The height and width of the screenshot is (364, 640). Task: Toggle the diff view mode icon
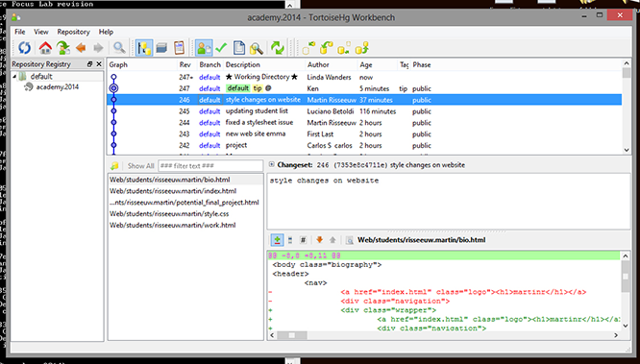(x=277, y=240)
